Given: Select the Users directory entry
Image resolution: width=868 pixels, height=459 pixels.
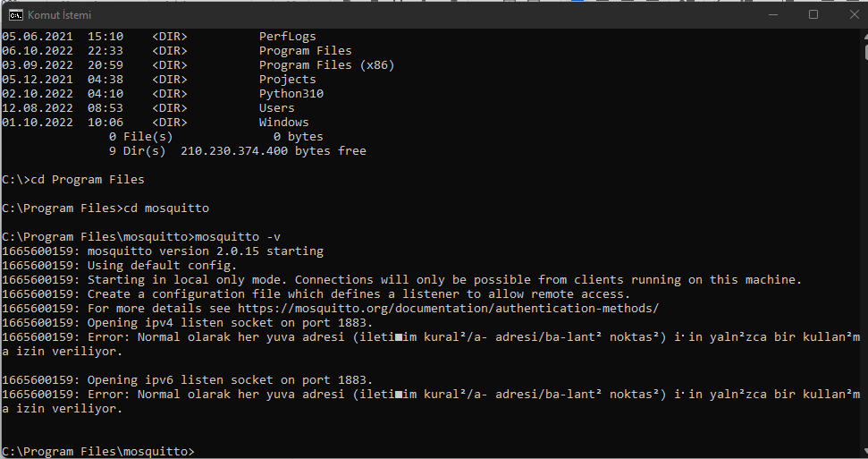Looking at the screenshot, I should click(277, 108).
